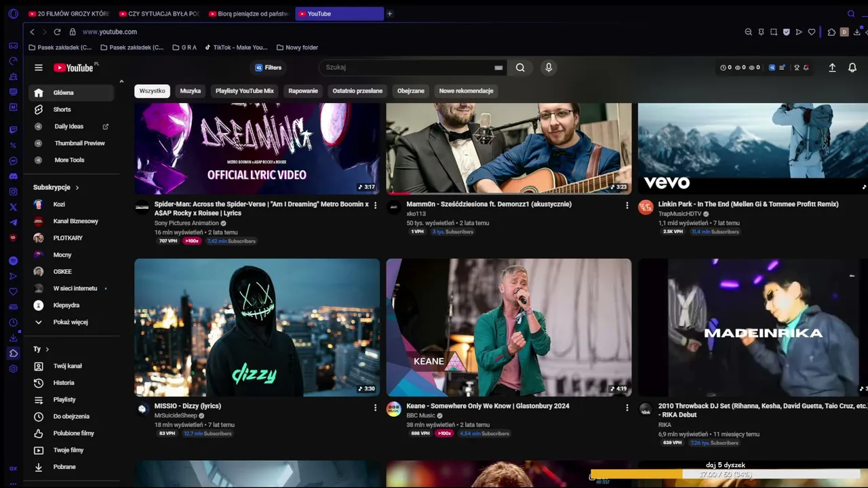Play the MISSIO Dizzy video thumbnail
This screenshot has height=488, width=868.
[257, 327]
